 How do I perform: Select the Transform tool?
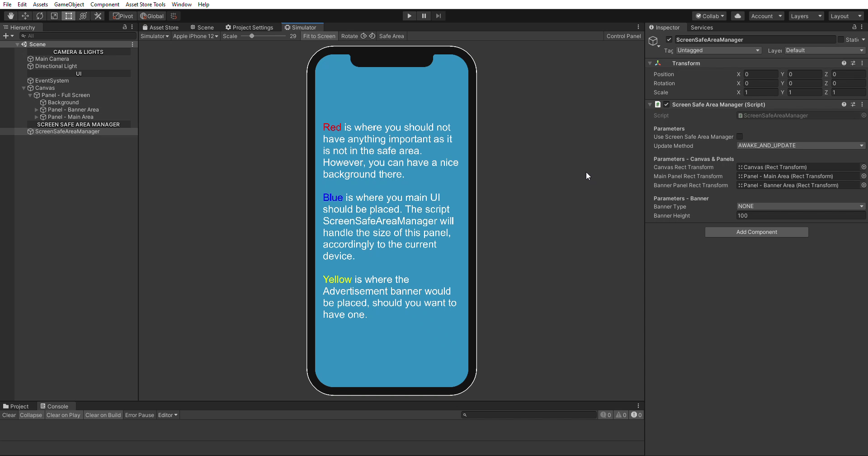83,16
